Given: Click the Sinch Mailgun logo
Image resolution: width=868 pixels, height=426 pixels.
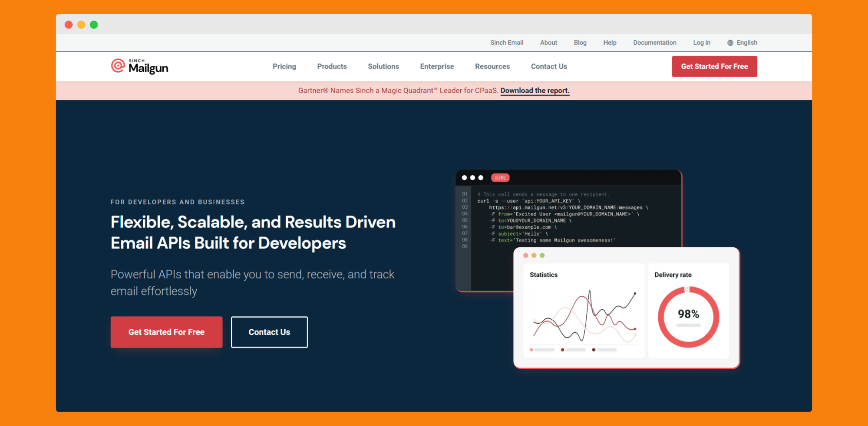Looking at the screenshot, I should point(139,66).
